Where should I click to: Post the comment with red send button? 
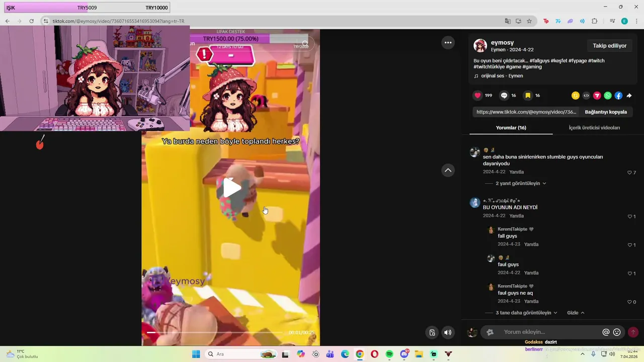coord(633,332)
